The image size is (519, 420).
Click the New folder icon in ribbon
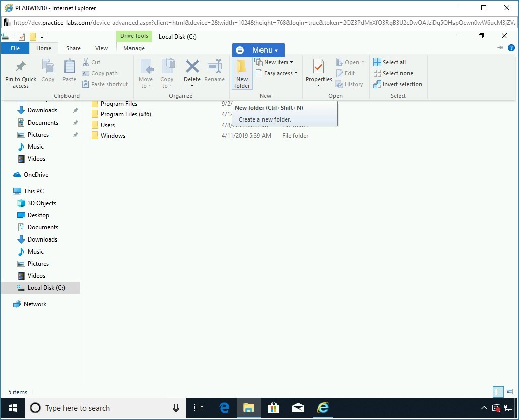[242, 73]
